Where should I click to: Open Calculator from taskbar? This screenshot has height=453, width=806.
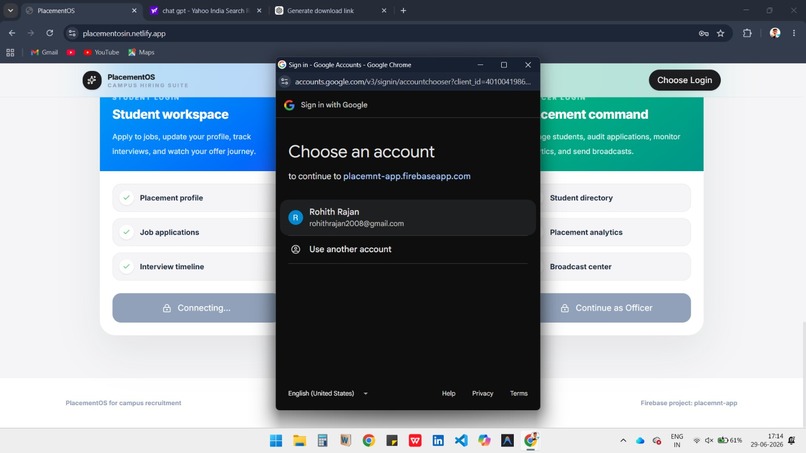tap(322, 441)
